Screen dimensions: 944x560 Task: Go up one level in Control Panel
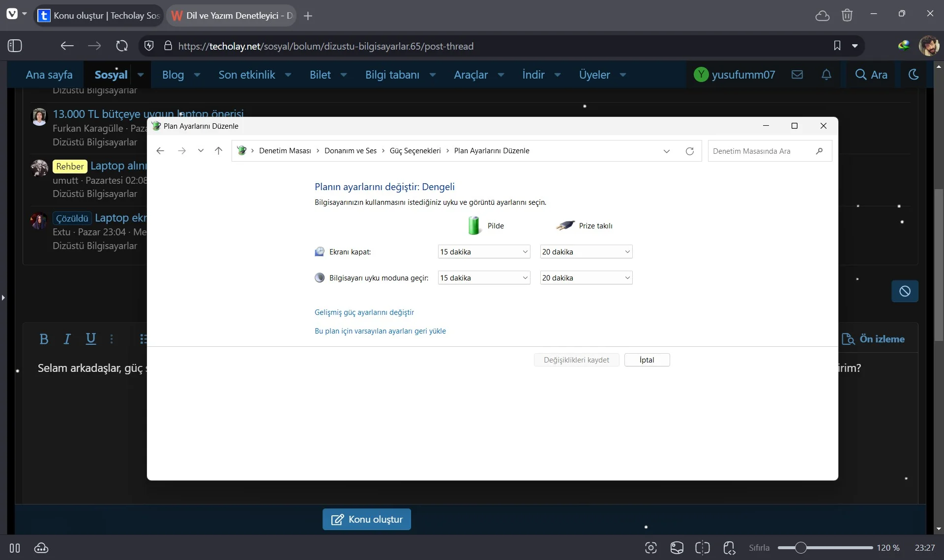pos(219,151)
